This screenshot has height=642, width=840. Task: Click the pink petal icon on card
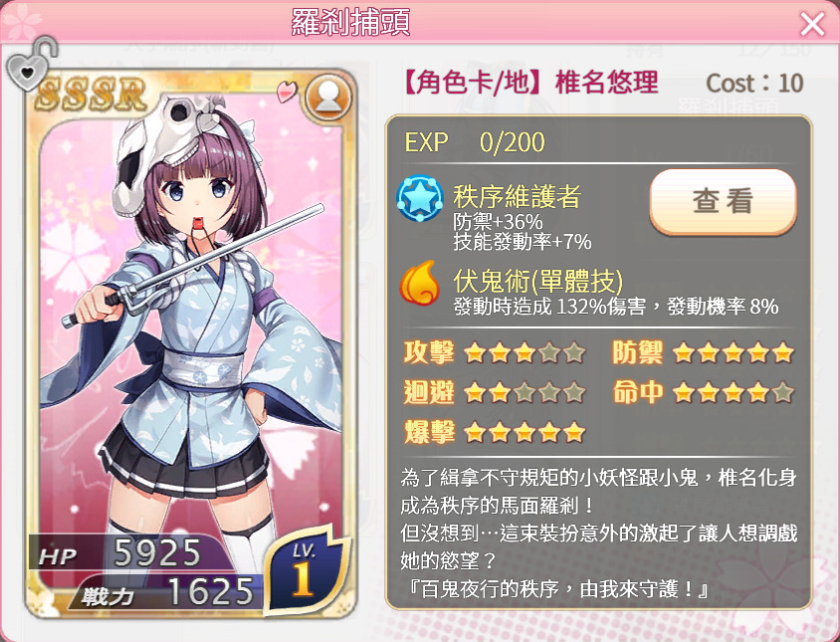point(287,91)
